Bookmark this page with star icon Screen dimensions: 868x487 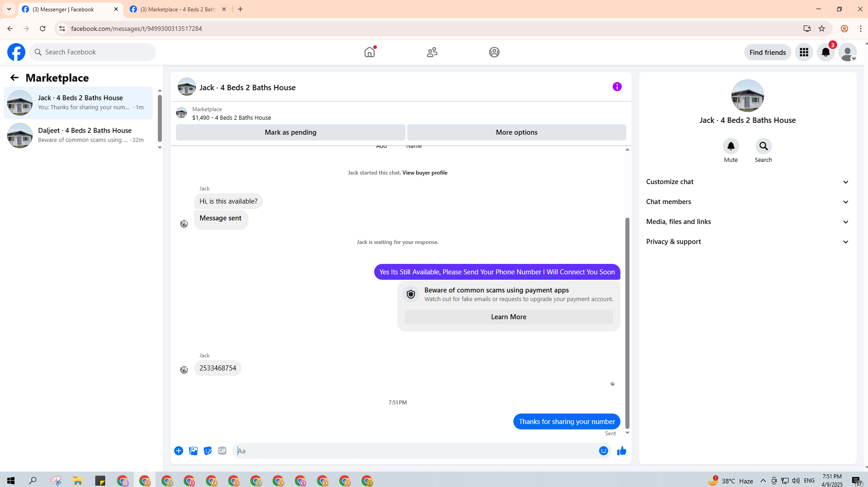click(x=822, y=29)
